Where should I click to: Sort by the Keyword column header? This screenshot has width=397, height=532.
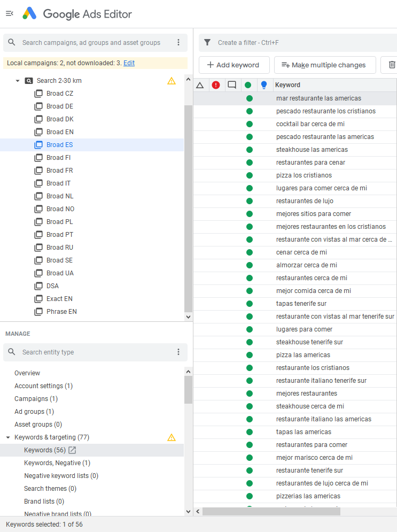pyautogui.click(x=287, y=85)
